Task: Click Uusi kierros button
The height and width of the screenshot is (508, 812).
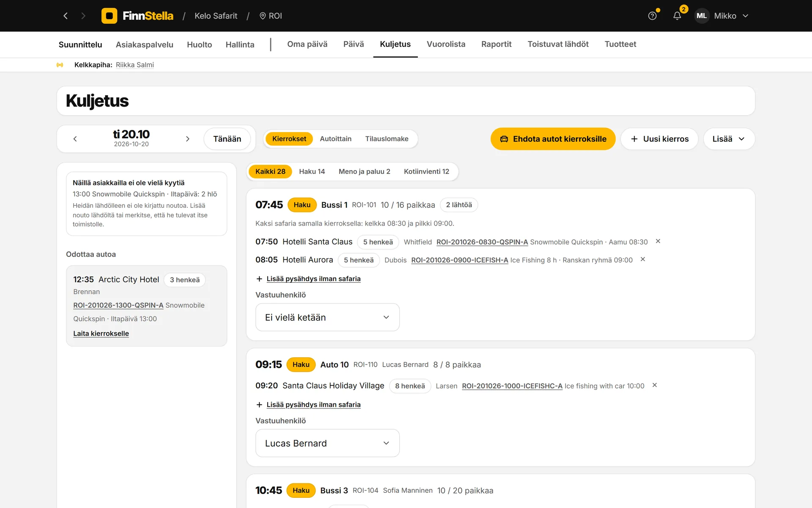Action: tap(659, 139)
